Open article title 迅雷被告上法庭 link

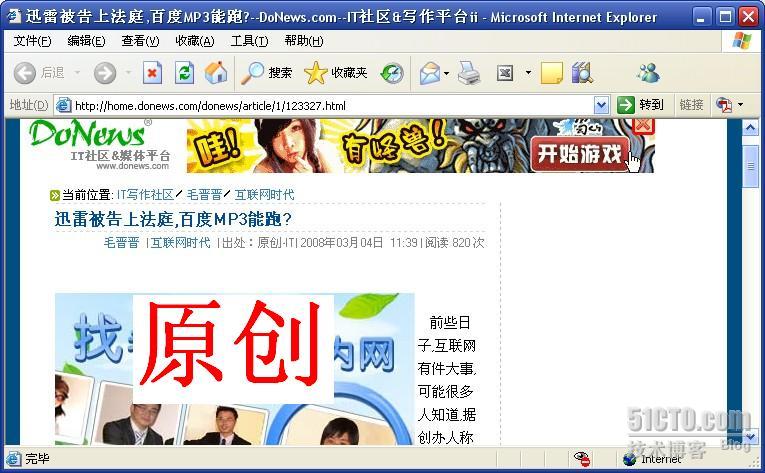tap(173, 219)
